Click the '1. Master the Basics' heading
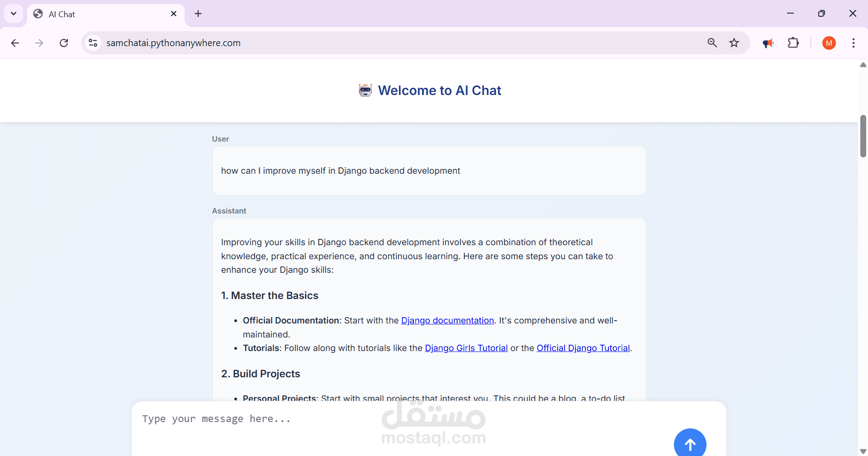Viewport: 868px width, 456px height. tap(270, 295)
